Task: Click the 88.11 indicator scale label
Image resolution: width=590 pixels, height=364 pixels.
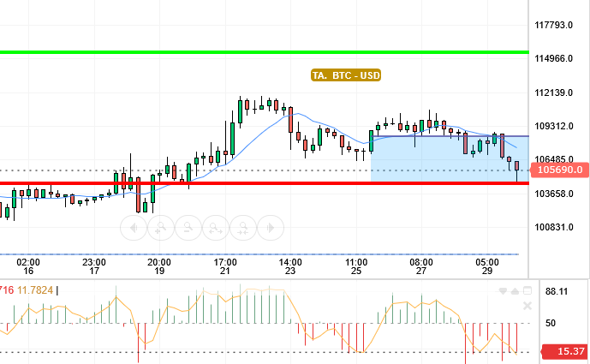Action: point(557,291)
